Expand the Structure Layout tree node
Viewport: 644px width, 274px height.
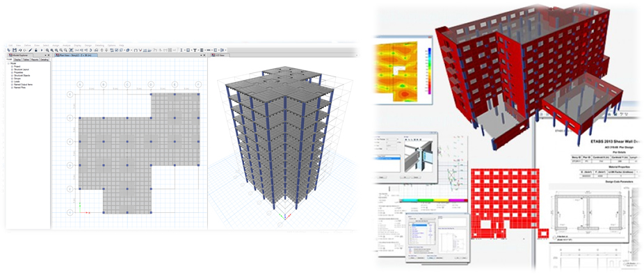click(12, 70)
